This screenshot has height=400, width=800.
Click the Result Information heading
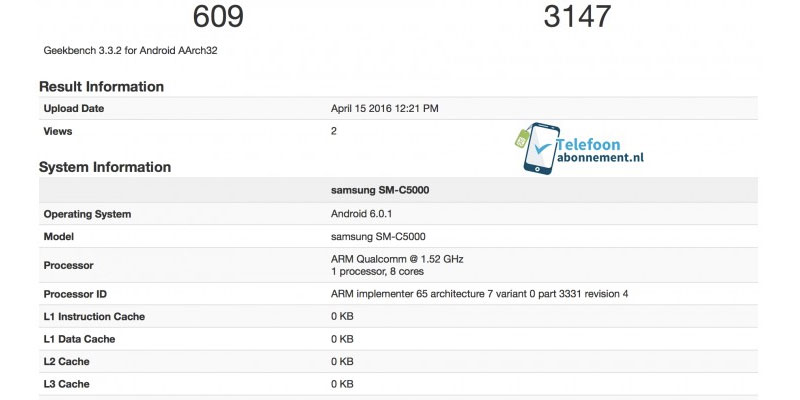coord(102,86)
